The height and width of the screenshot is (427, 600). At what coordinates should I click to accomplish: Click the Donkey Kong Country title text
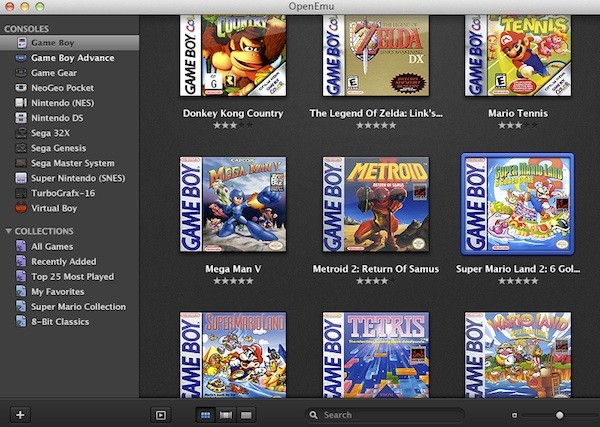click(233, 113)
